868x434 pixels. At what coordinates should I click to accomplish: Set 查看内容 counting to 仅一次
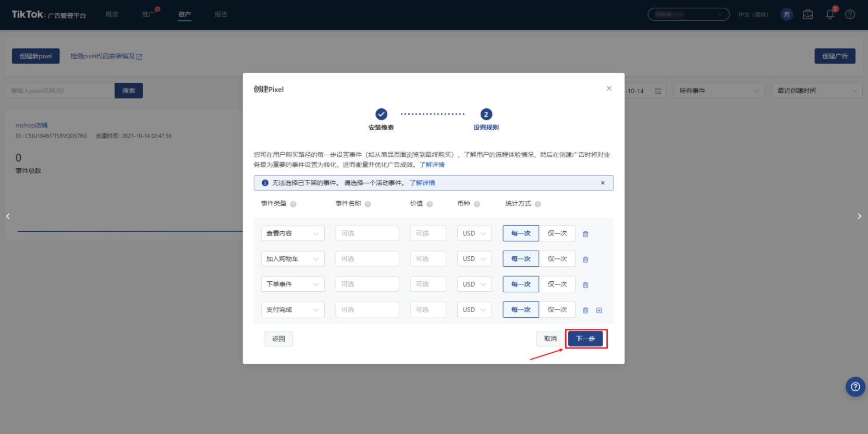click(x=557, y=233)
